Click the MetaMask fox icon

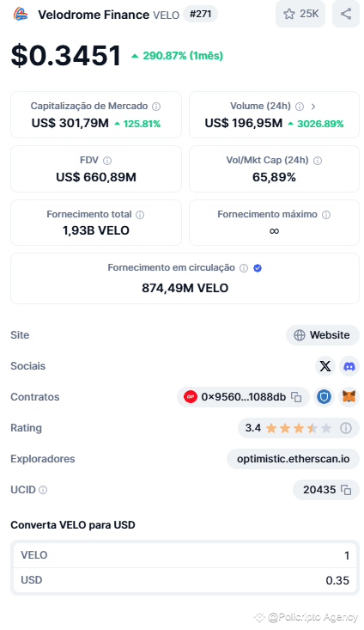click(x=349, y=397)
